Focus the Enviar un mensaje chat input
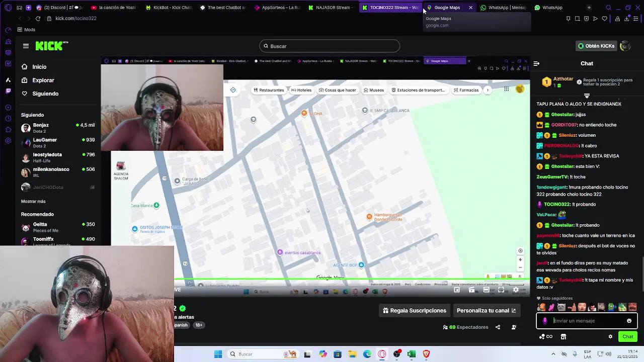Screen dimensions: 644x362 [x=587, y=321]
